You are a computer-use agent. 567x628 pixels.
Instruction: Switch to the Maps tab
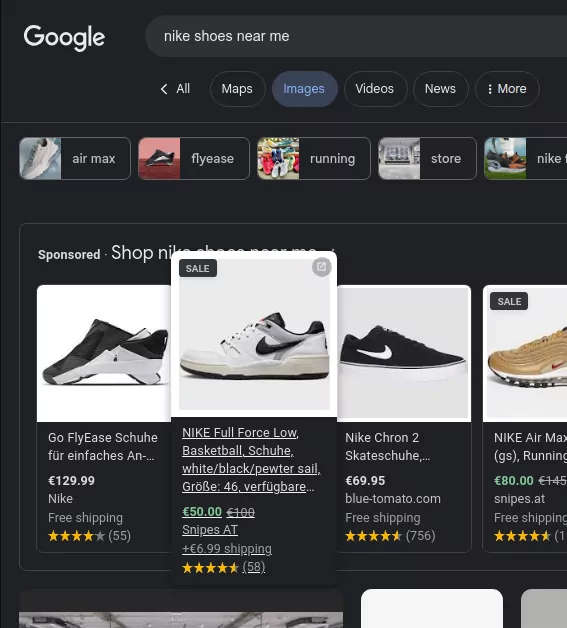[237, 89]
